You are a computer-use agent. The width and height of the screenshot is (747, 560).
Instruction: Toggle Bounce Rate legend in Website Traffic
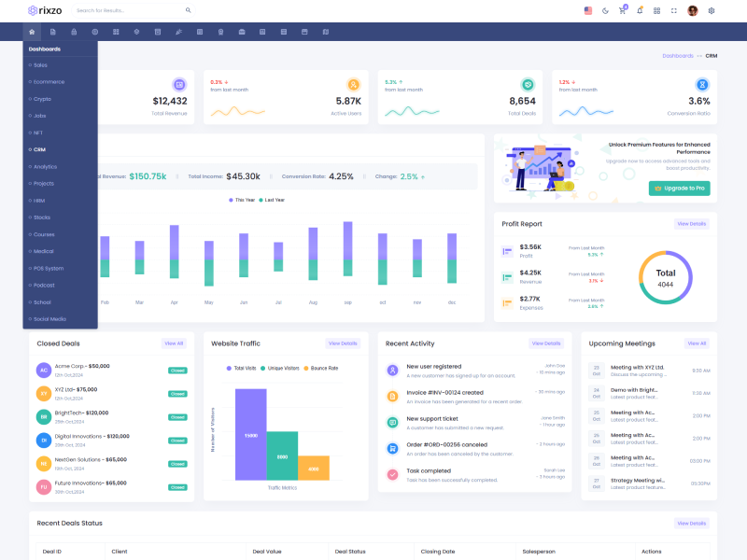pyautogui.click(x=322, y=369)
